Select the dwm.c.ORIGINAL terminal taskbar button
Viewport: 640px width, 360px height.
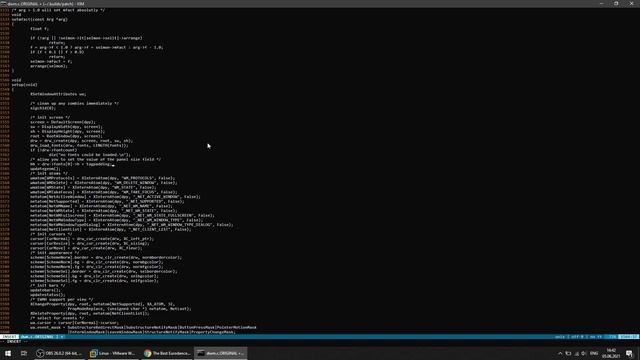coord(221,353)
